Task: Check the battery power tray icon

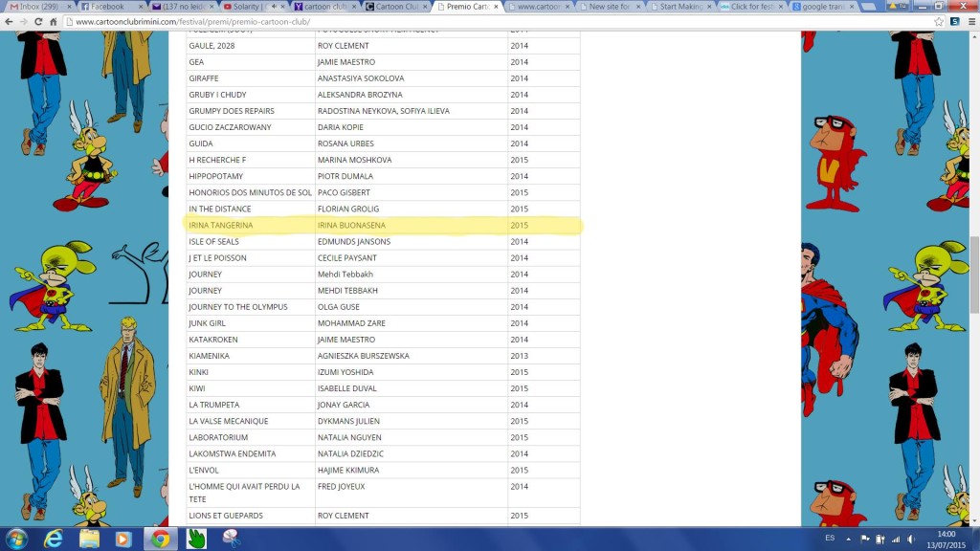Action: pyautogui.click(x=880, y=540)
